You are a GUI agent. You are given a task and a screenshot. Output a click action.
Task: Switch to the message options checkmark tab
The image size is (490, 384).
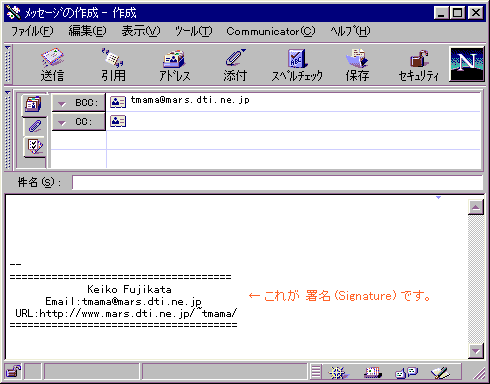pyautogui.click(x=35, y=146)
